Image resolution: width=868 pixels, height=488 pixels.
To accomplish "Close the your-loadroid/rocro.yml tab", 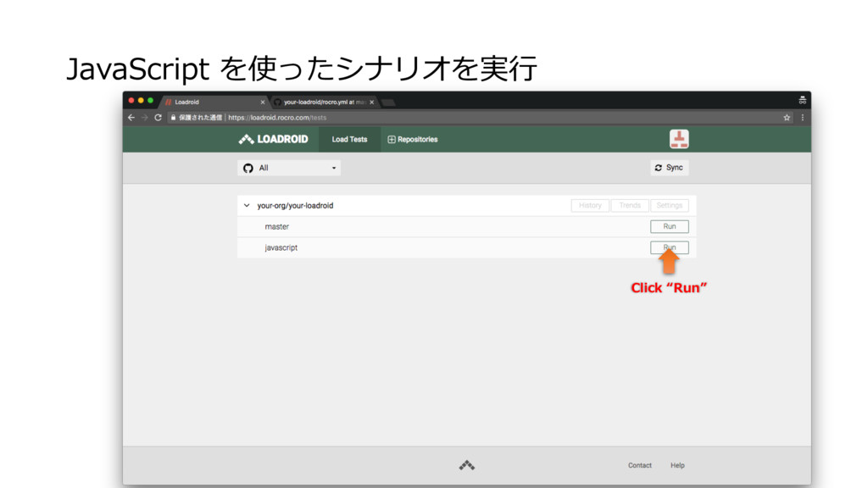I will [372, 102].
